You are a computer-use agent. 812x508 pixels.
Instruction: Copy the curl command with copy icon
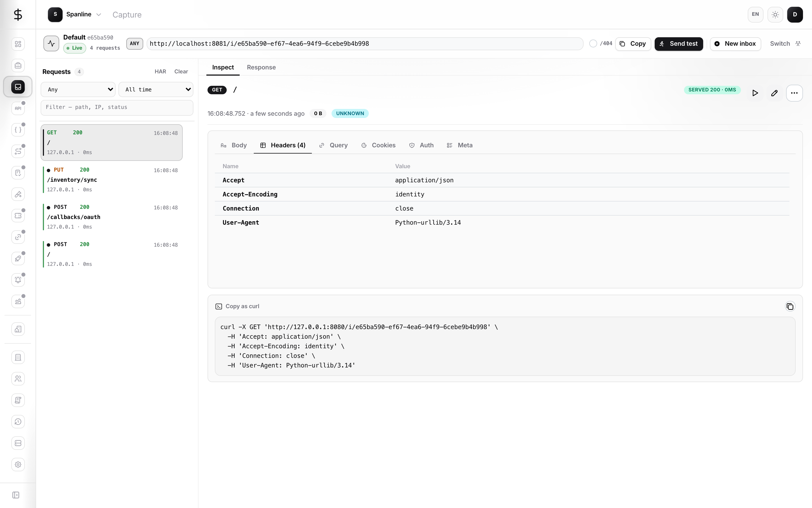click(x=790, y=306)
